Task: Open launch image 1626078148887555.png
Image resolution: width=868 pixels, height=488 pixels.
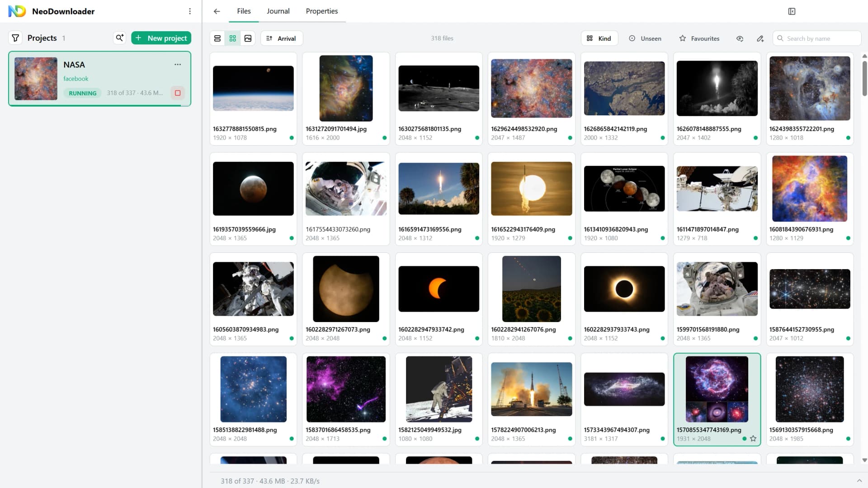Action: point(717,88)
